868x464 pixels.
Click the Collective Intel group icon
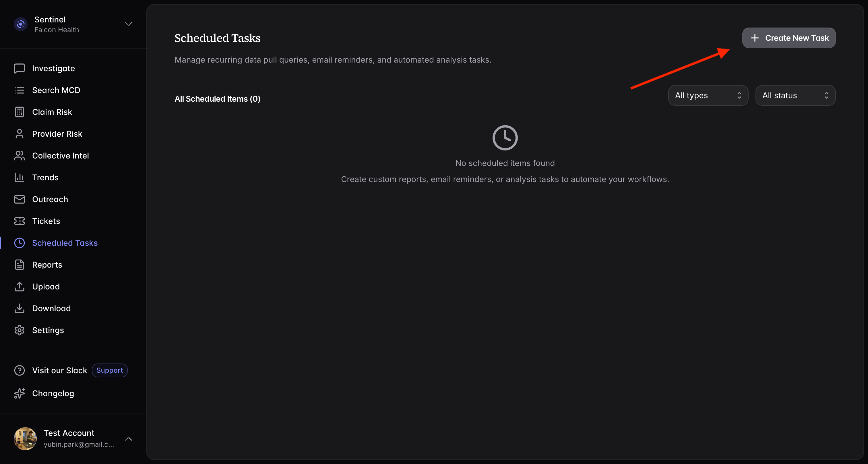(x=19, y=156)
